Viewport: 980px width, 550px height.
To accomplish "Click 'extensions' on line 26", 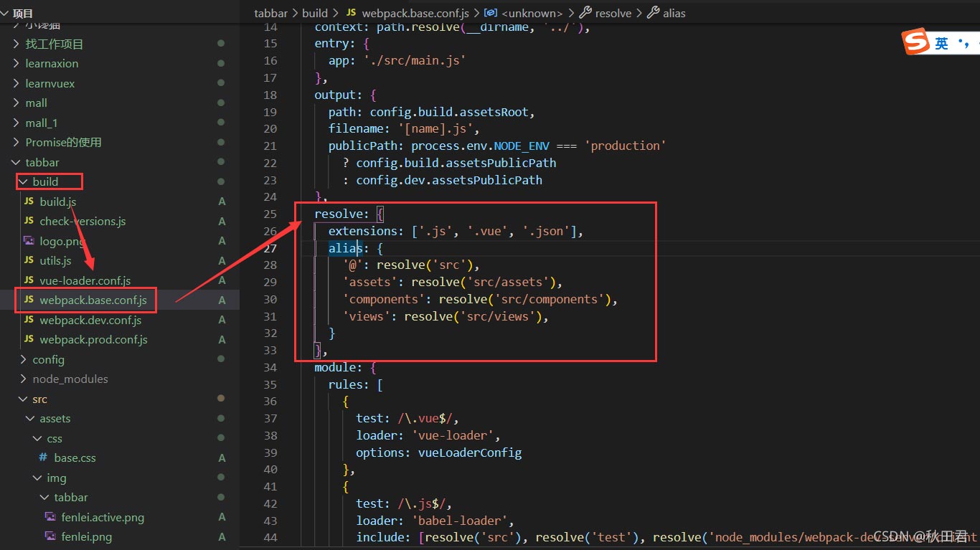I will pyautogui.click(x=363, y=231).
